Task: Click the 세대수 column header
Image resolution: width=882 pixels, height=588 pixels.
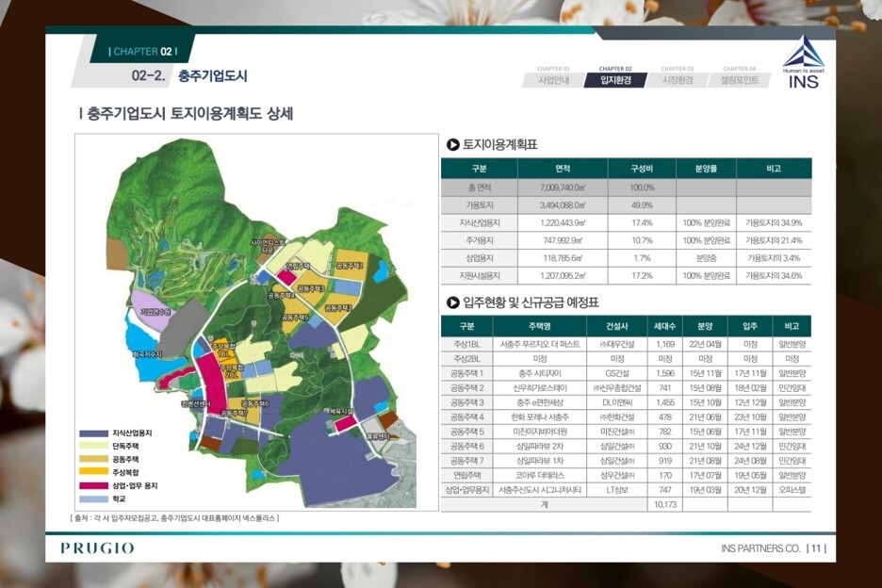Action: (665, 326)
